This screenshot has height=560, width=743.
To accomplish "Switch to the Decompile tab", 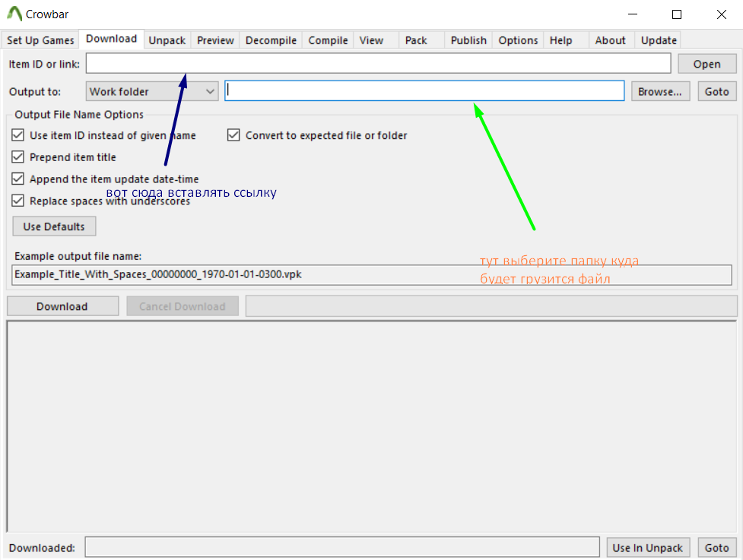I will coord(271,40).
